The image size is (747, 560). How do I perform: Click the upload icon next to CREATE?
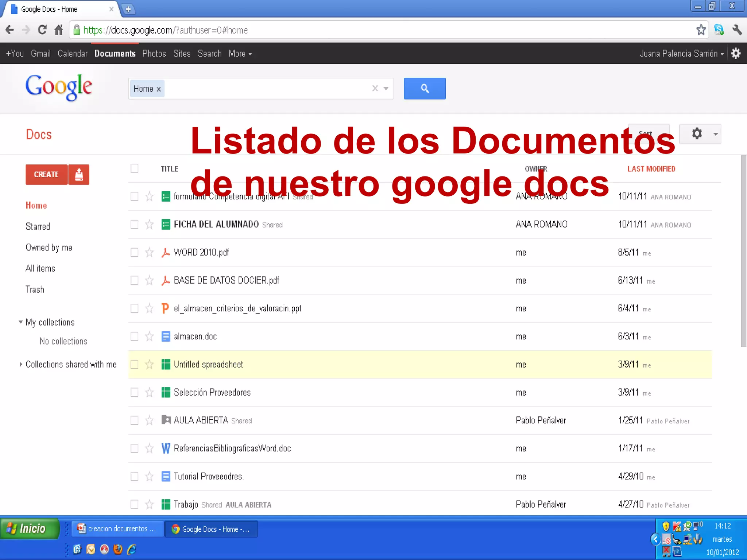pos(79,175)
